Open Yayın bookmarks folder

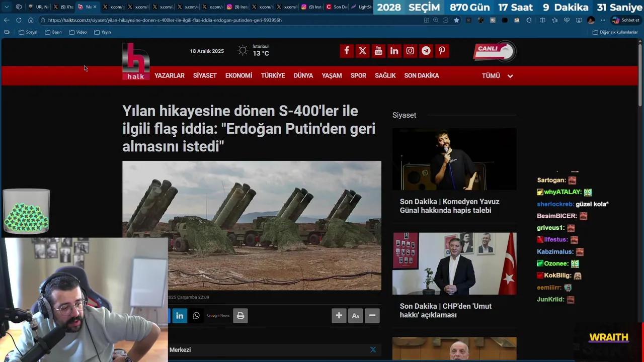[x=103, y=32]
